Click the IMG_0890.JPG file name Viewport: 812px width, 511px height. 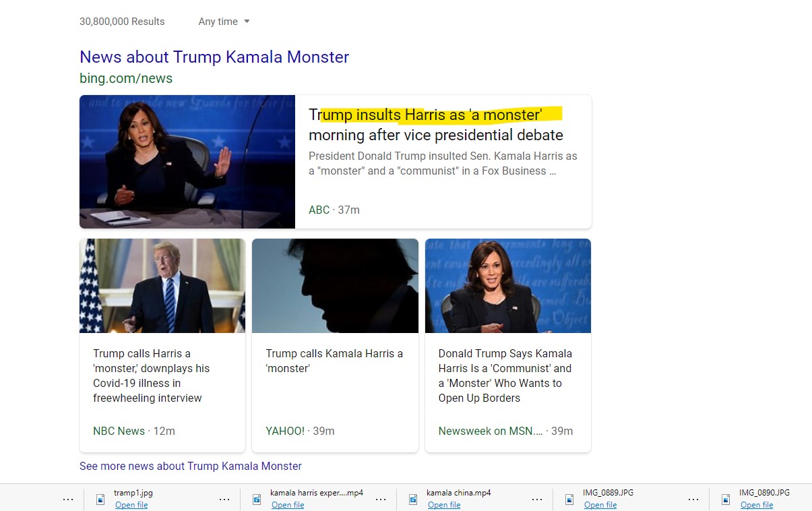[764, 493]
